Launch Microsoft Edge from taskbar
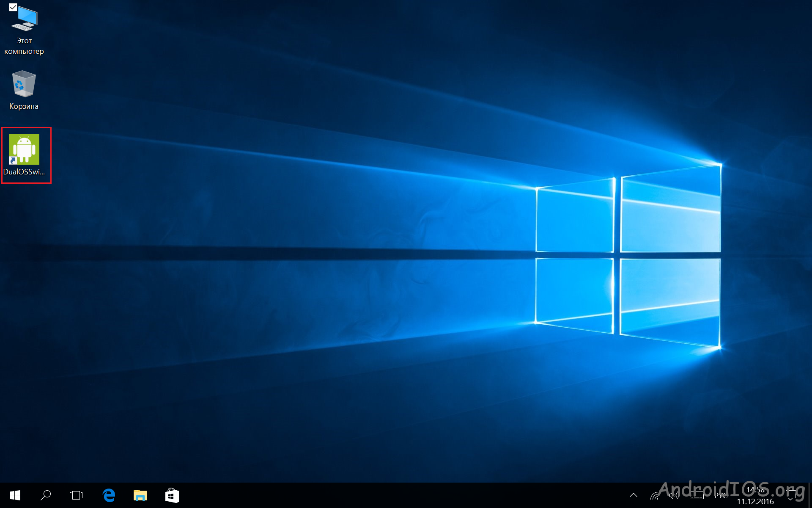Viewport: 812px width, 508px height. pos(109,495)
